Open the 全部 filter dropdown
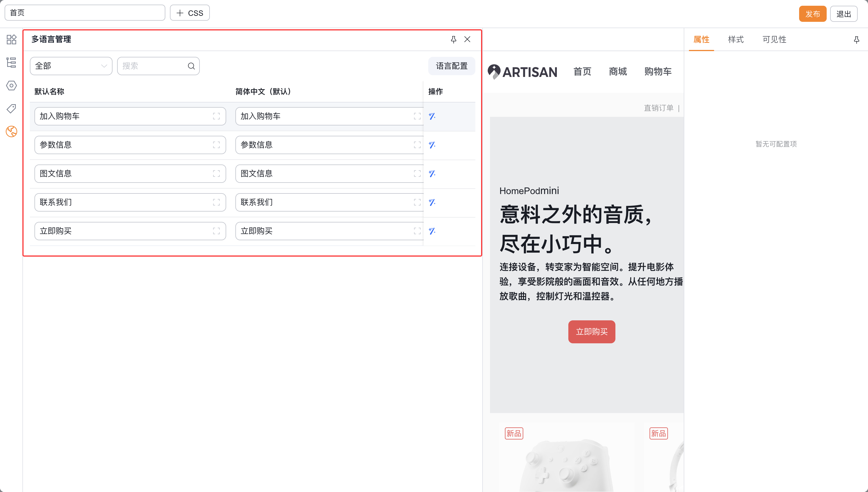Image resolution: width=868 pixels, height=492 pixels. click(x=71, y=66)
